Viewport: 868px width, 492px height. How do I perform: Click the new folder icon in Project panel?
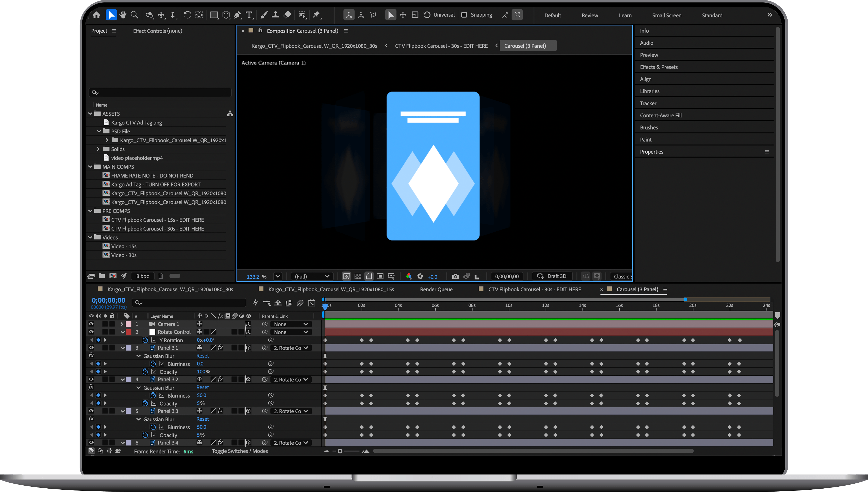102,276
